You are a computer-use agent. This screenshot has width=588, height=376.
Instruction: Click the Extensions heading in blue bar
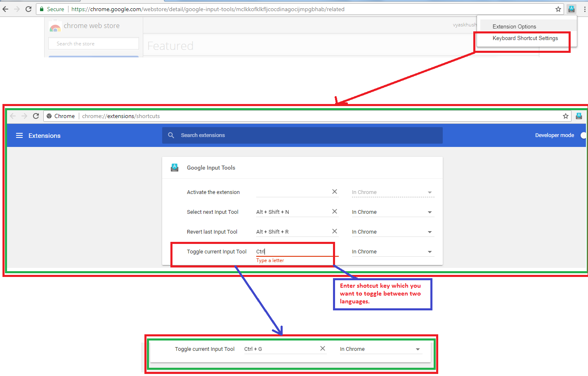45,135
